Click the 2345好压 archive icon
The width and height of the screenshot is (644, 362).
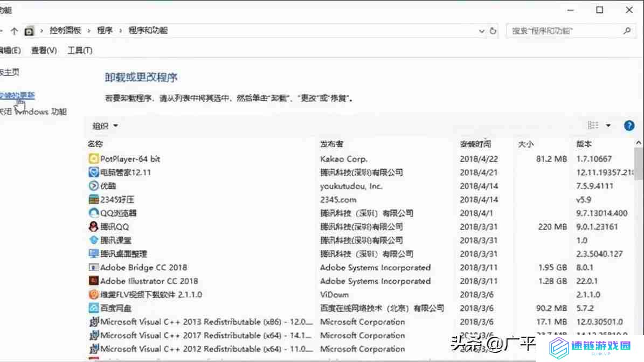(93, 199)
